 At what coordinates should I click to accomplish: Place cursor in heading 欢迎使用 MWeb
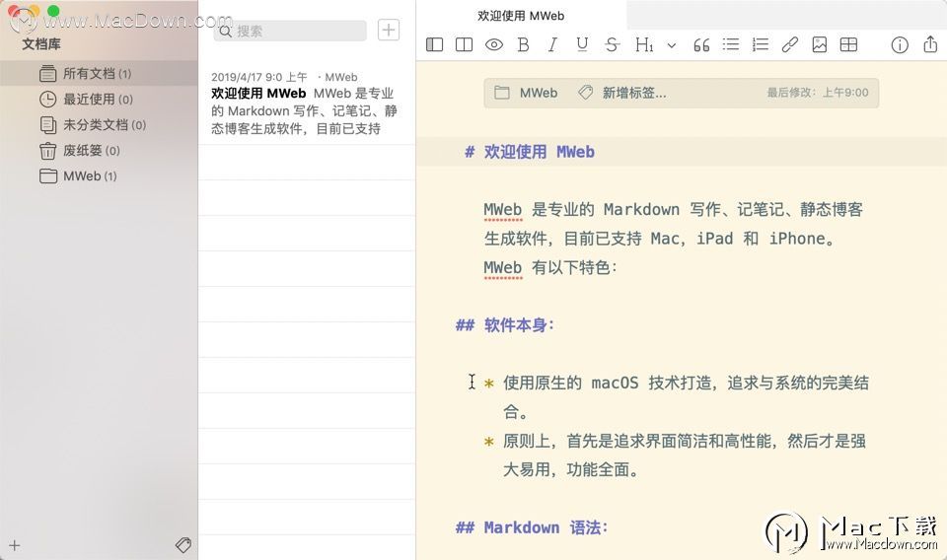[x=539, y=152]
